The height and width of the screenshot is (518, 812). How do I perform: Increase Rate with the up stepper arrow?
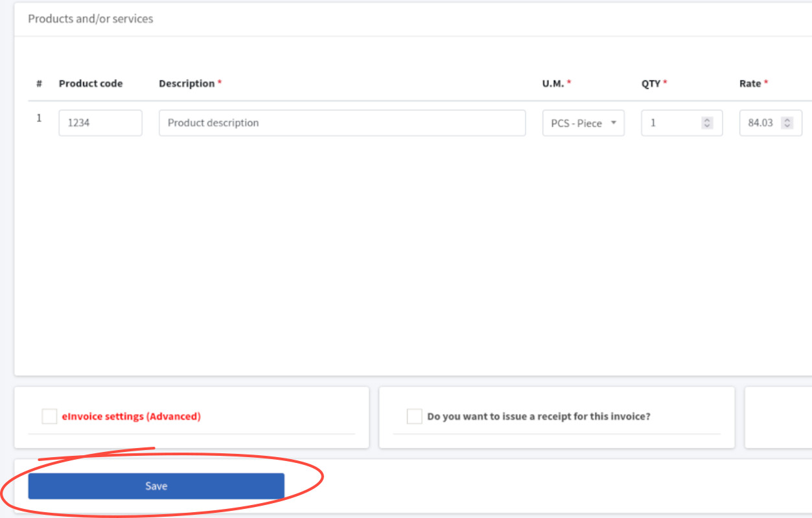click(x=787, y=120)
